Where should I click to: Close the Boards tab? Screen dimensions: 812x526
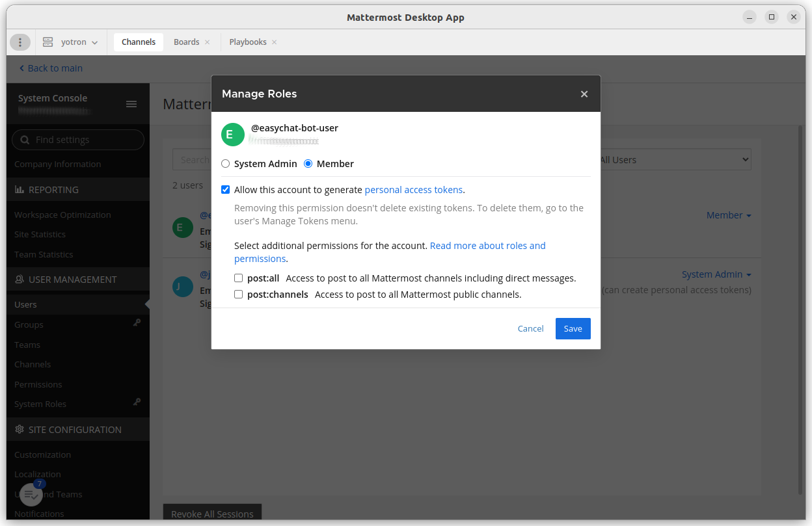point(208,42)
